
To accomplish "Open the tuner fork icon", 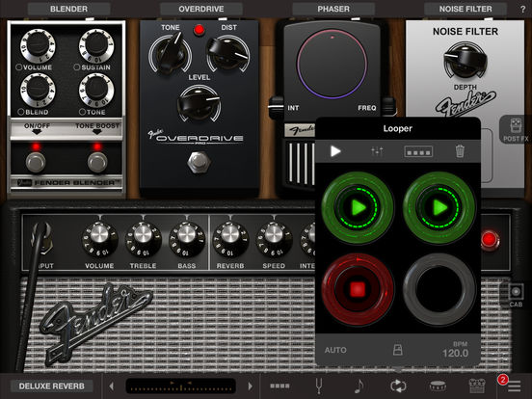I will click(x=319, y=386).
